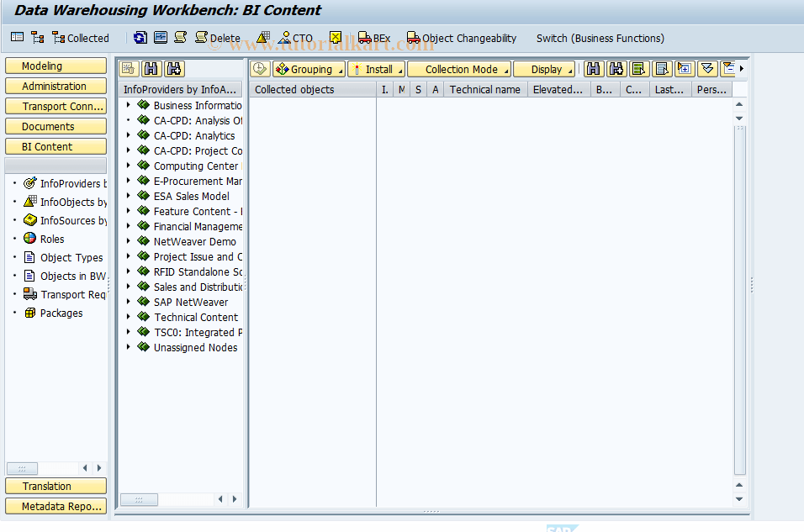
Task: Open the Metadata Repository
Action: 56,506
